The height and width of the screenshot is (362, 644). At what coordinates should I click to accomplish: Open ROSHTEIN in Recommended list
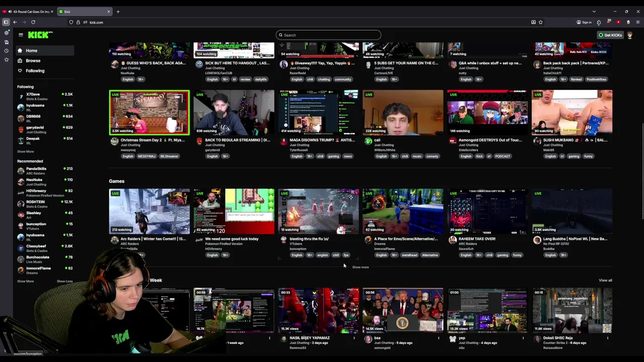(x=44, y=204)
